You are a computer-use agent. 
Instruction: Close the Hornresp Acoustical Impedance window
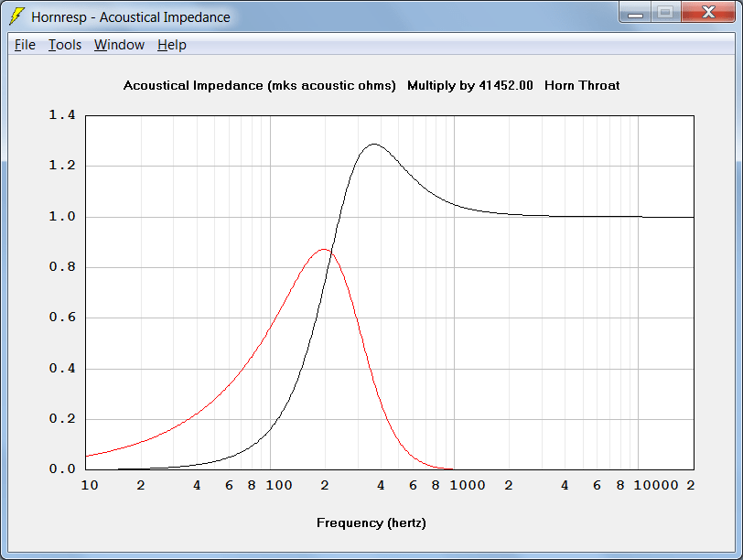[708, 12]
